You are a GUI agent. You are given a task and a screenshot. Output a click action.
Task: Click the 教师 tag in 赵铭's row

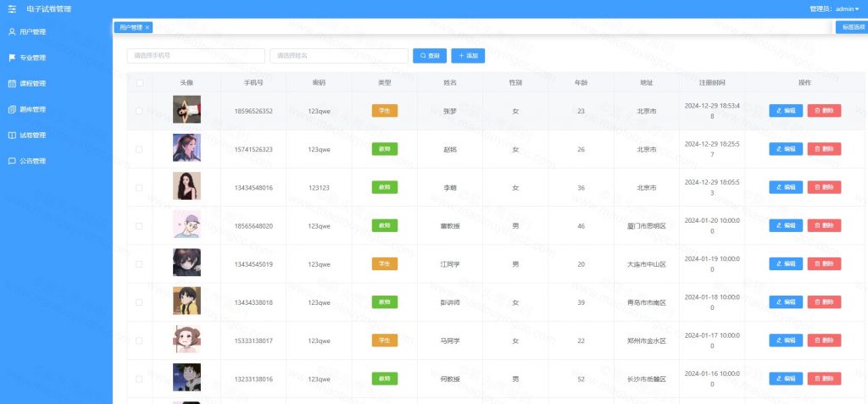(x=385, y=149)
